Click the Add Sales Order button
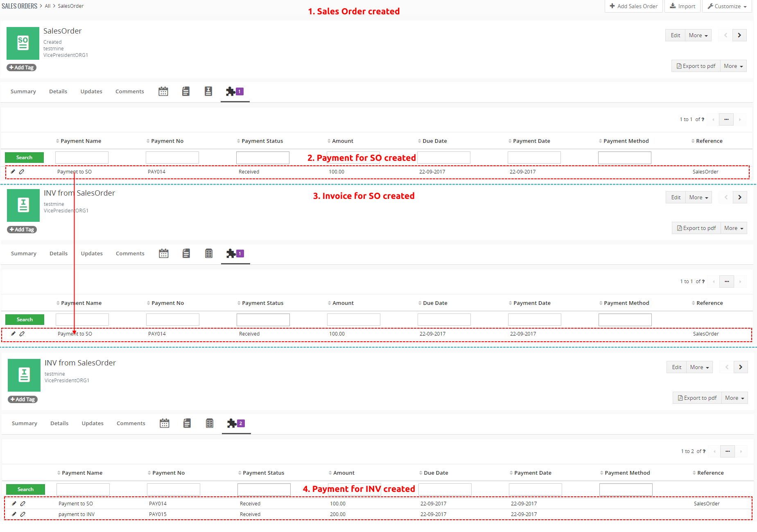The image size is (757, 532). 633,6
